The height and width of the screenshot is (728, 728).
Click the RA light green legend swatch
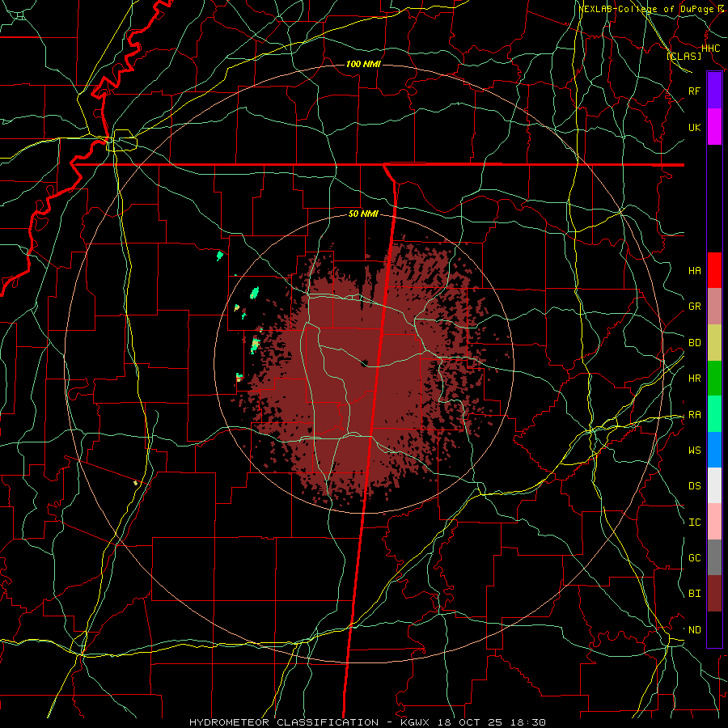714,414
